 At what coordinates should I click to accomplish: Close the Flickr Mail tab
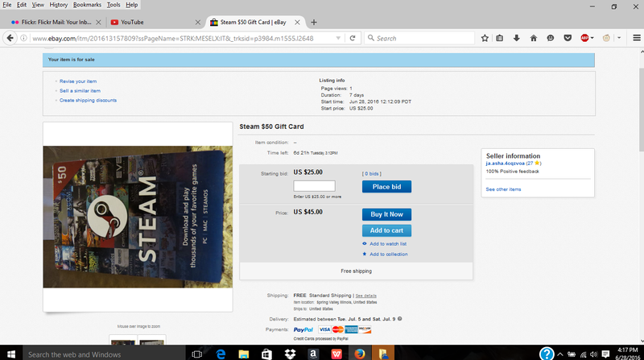tap(98, 23)
